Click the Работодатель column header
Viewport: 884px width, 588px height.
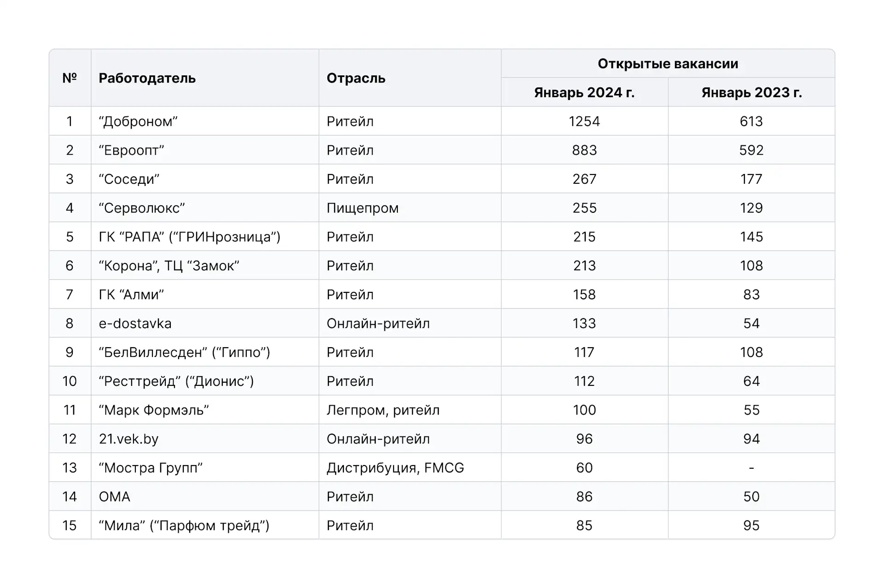point(147,78)
